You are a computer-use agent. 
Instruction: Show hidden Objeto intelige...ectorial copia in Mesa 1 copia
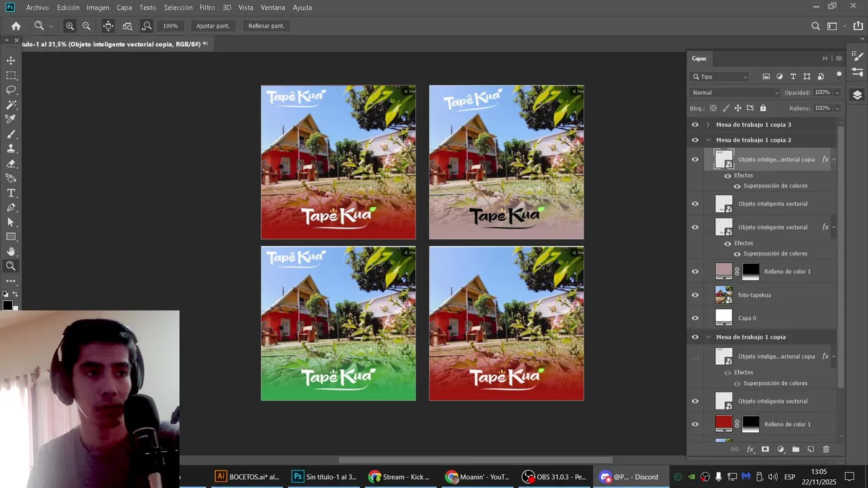coord(694,357)
